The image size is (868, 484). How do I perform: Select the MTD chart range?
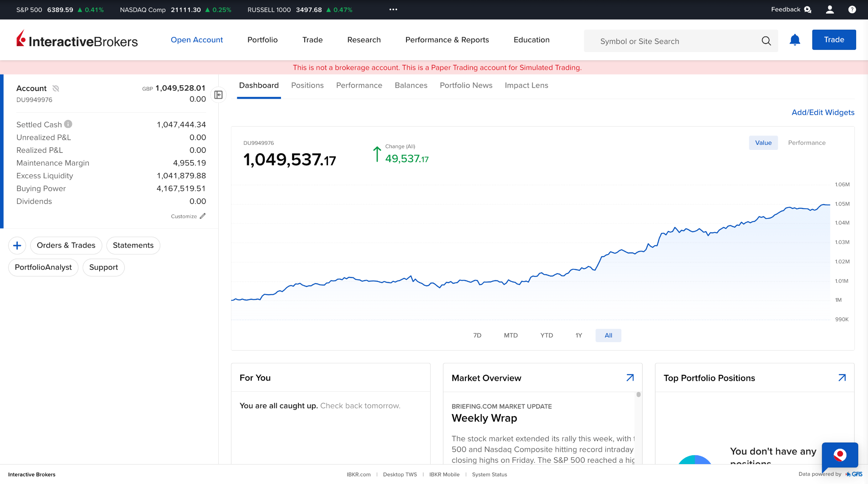(x=511, y=335)
